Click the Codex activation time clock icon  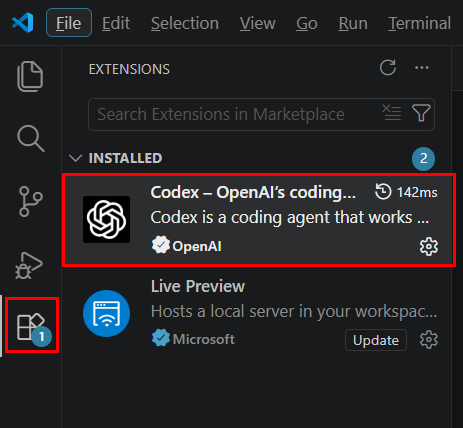click(x=383, y=192)
